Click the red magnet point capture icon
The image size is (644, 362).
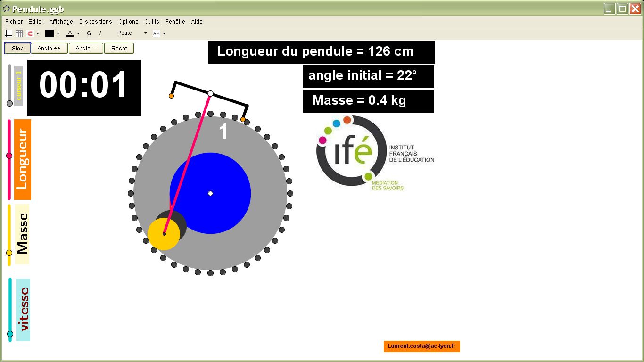tap(30, 33)
